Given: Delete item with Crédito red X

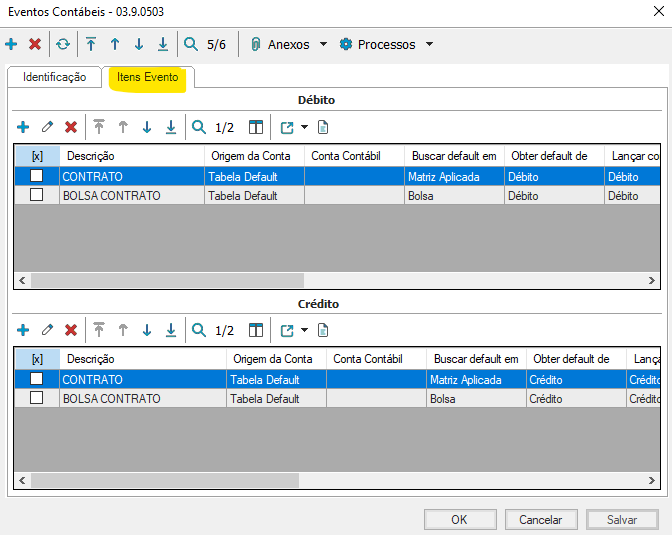Looking at the screenshot, I should (x=71, y=330).
